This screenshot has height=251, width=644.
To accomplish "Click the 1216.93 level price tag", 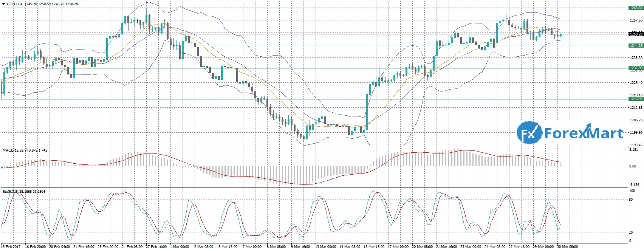I will [635, 99].
